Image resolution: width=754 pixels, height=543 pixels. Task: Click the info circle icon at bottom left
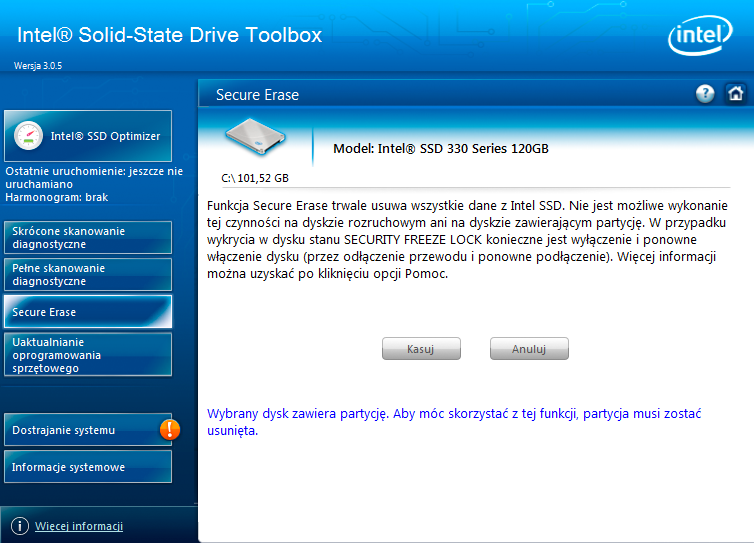(x=20, y=526)
